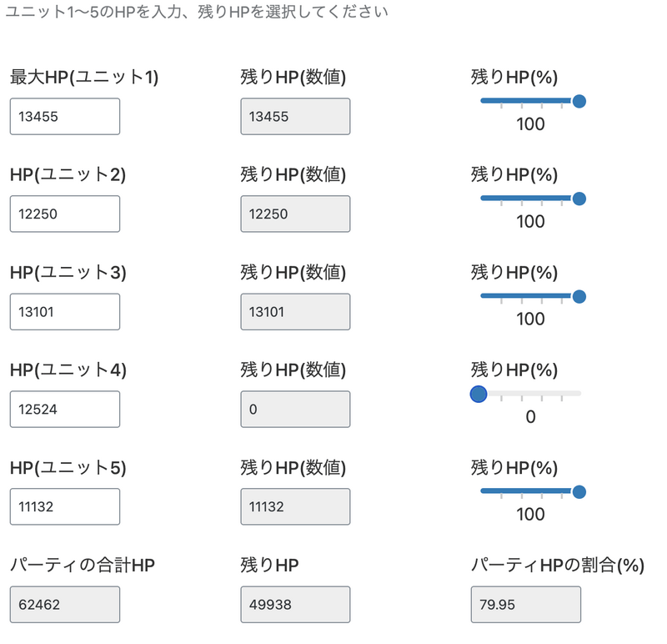667x644 pixels.
Task: Click unit 4 残りHP(%) slider handle at 0
Action: click(479, 394)
